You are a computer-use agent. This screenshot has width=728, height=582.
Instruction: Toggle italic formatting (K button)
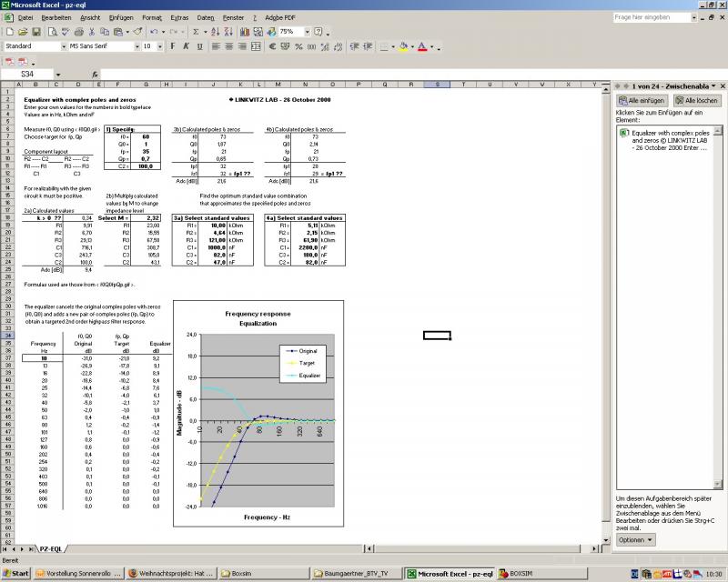click(x=186, y=45)
